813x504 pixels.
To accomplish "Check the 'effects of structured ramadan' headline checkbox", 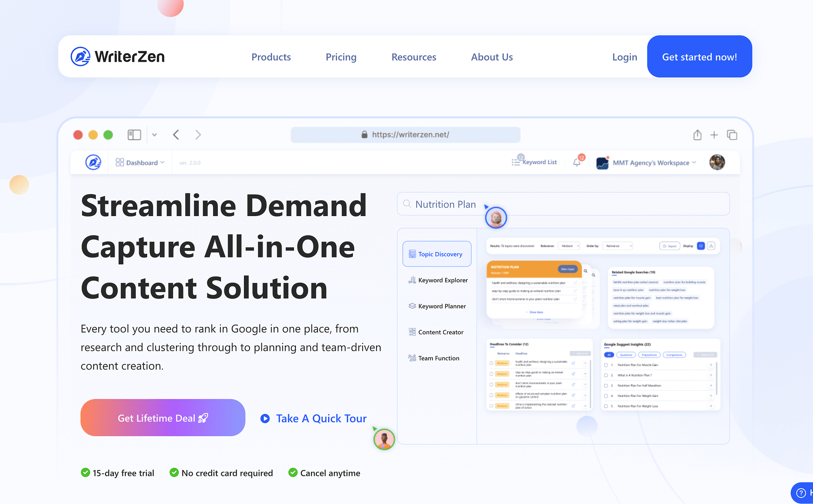I will (491, 395).
